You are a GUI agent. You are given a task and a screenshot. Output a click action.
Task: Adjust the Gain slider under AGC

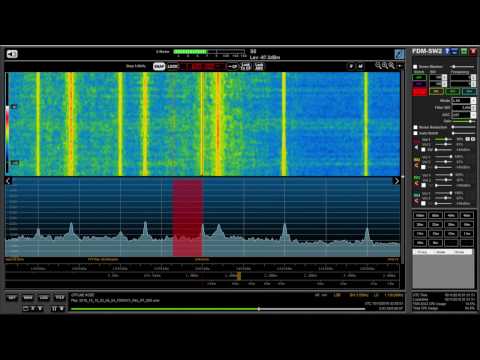[463, 121]
